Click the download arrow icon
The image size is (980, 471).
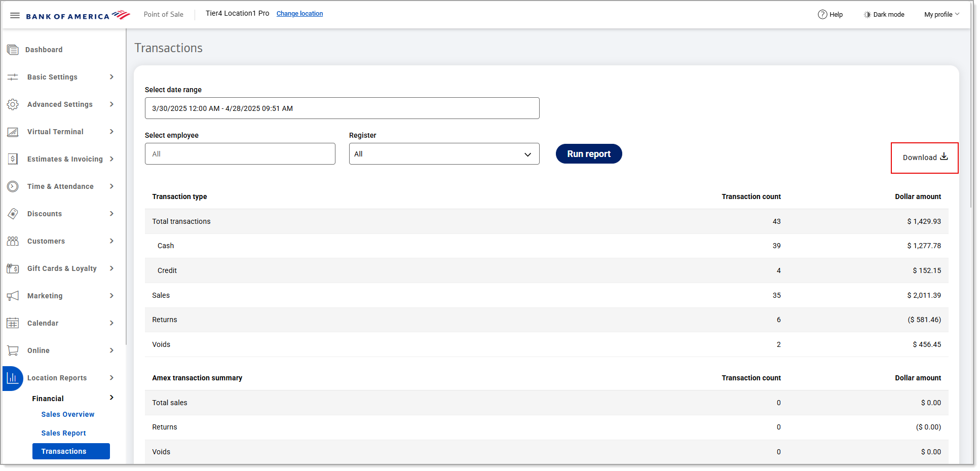click(x=944, y=156)
